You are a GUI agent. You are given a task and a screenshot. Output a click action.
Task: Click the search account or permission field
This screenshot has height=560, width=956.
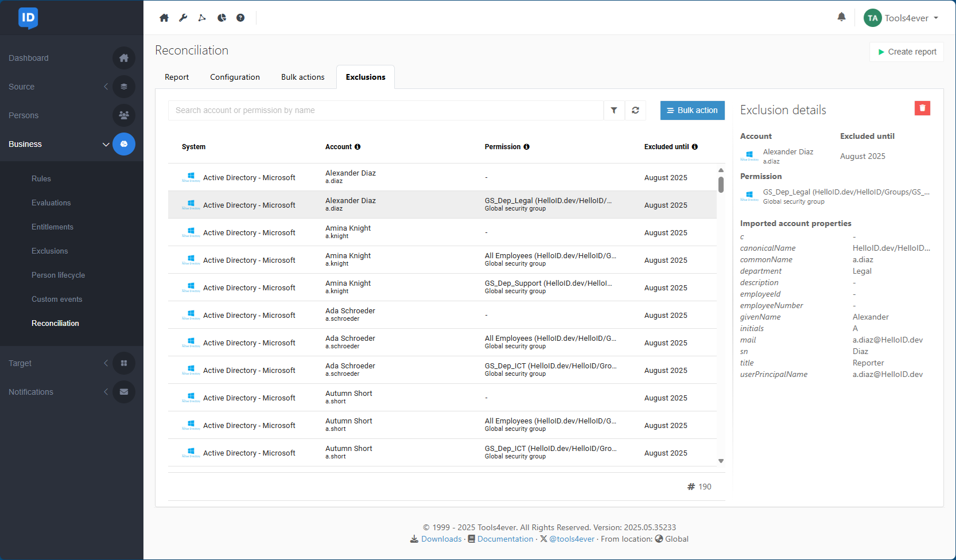pyautogui.click(x=386, y=110)
